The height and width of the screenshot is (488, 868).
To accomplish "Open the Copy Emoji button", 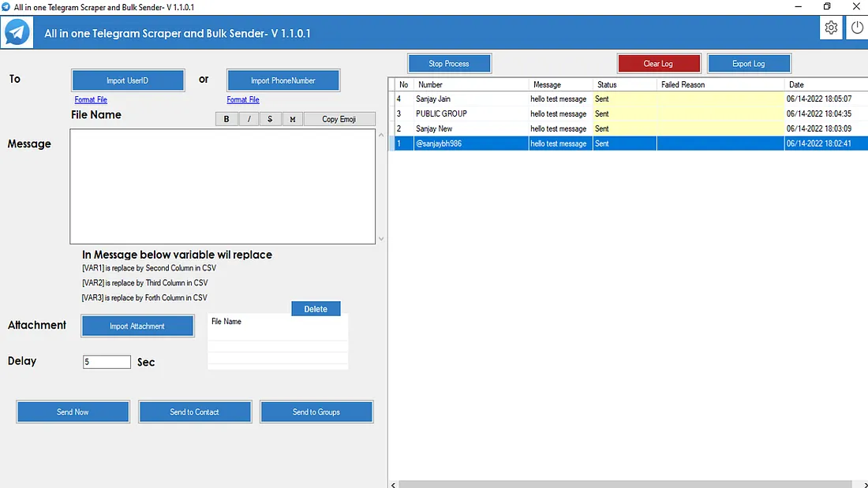I will [339, 119].
